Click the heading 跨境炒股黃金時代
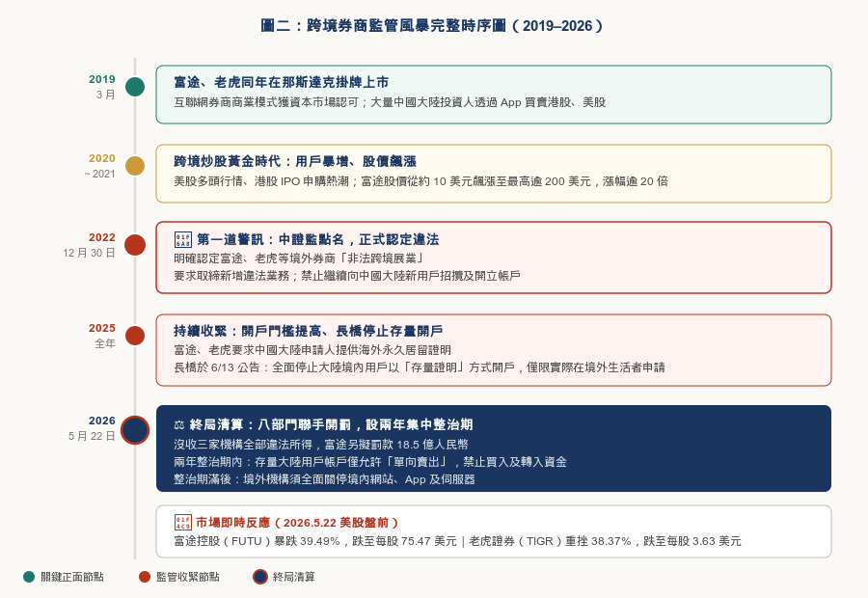This screenshot has height=598, width=868. pyautogui.click(x=295, y=162)
